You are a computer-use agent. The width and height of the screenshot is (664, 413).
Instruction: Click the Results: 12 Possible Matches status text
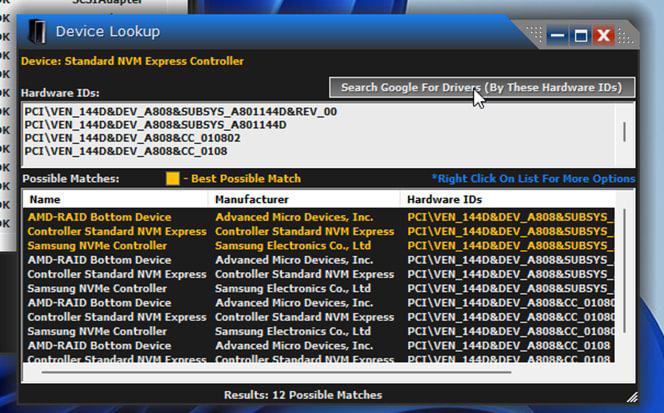303,395
